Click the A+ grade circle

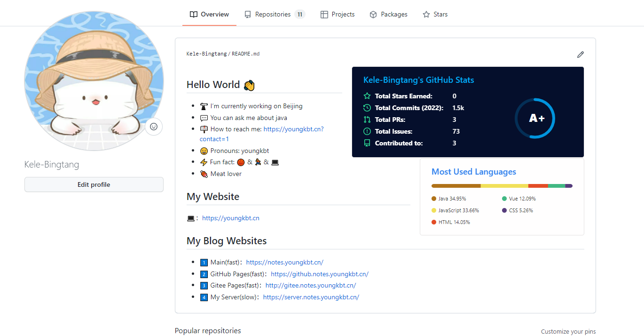coord(535,118)
